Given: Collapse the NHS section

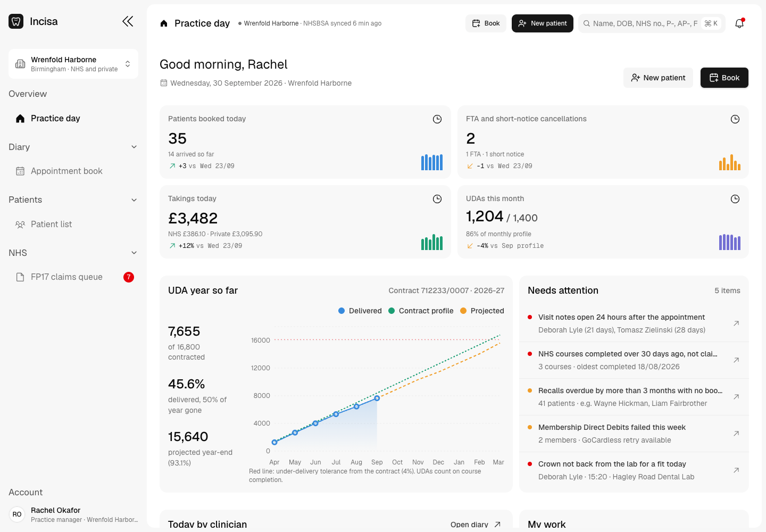Looking at the screenshot, I should pyautogui.click(x=73, y=253).
